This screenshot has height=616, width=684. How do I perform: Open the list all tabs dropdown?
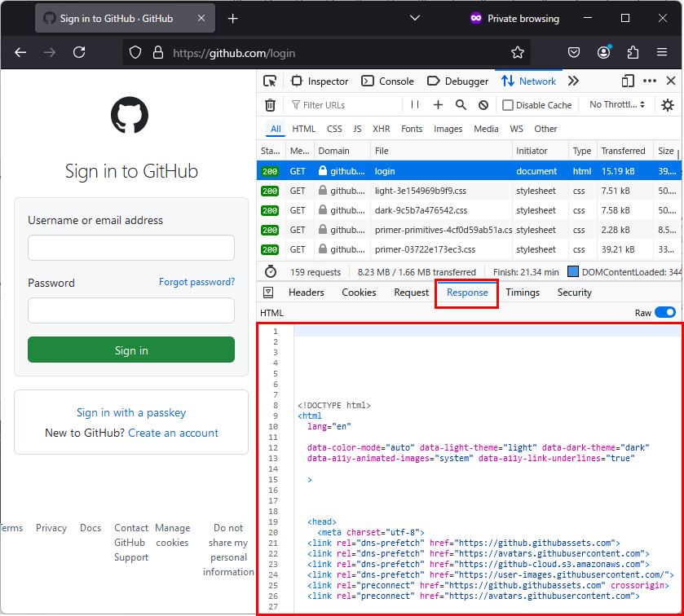click(415, 18)
